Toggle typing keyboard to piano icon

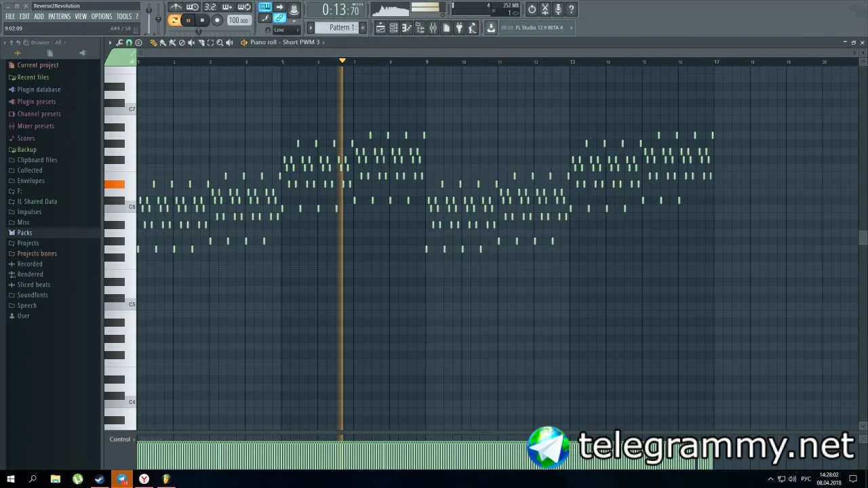pyautogui.click(x=264, y=7)
